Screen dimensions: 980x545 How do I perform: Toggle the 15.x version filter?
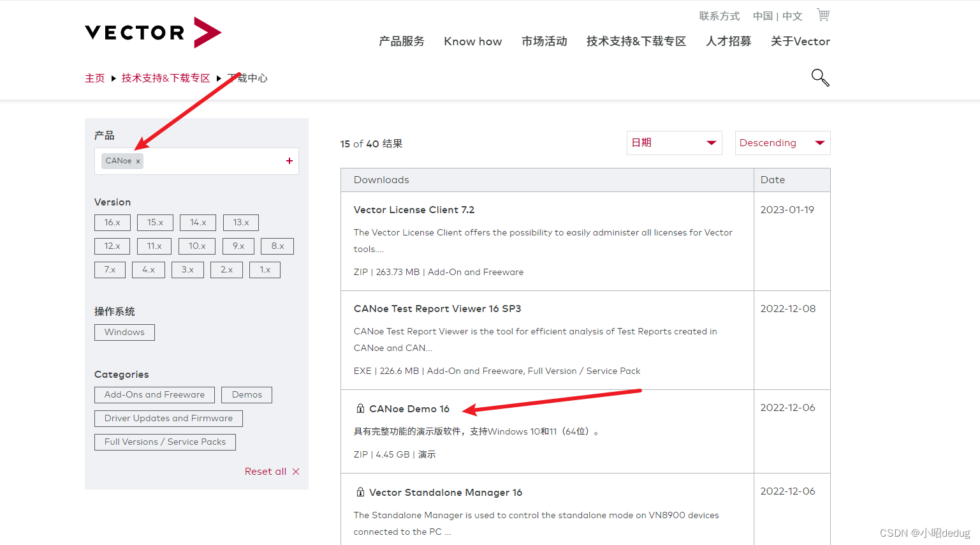coord(155,223)
